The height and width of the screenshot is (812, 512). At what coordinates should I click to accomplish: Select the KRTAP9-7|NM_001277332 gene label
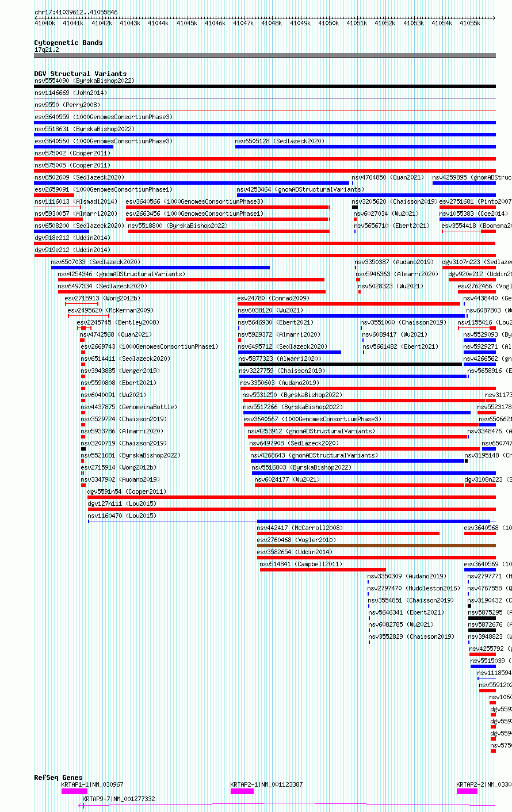[x=119, y=799]
